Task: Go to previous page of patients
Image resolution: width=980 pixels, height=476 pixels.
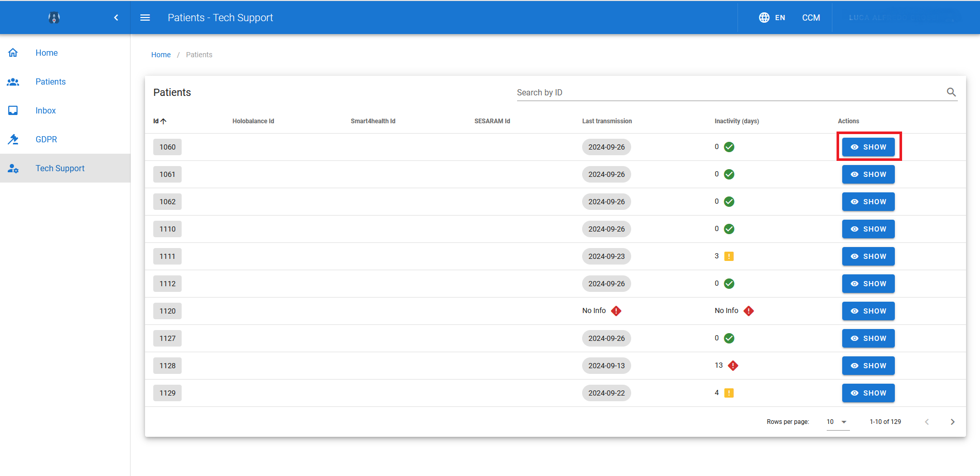Action: 927,422
